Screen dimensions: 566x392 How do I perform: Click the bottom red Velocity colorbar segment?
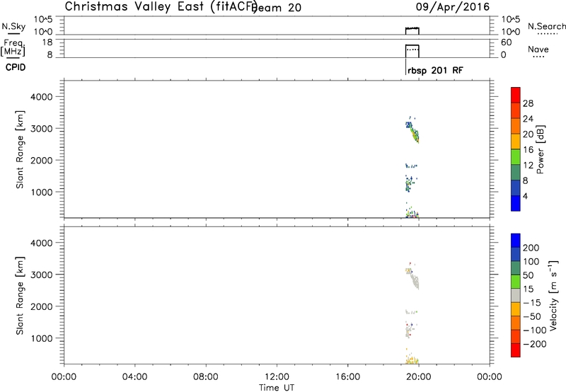516,350
